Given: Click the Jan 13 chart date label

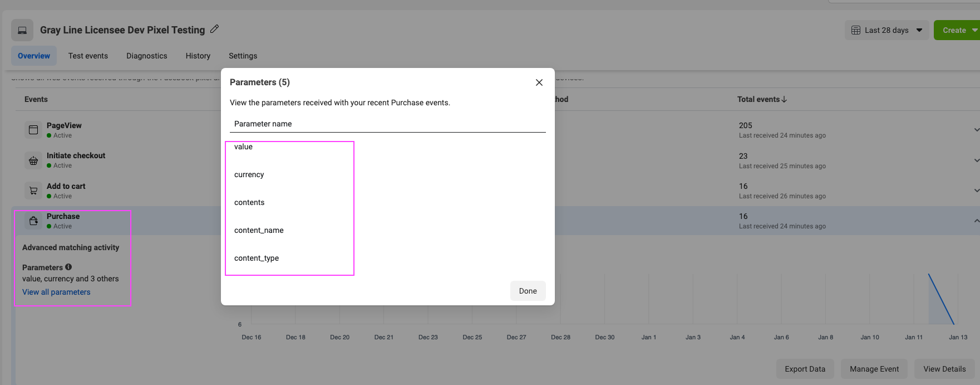Looking at the screenshot, I should (958, 337).
